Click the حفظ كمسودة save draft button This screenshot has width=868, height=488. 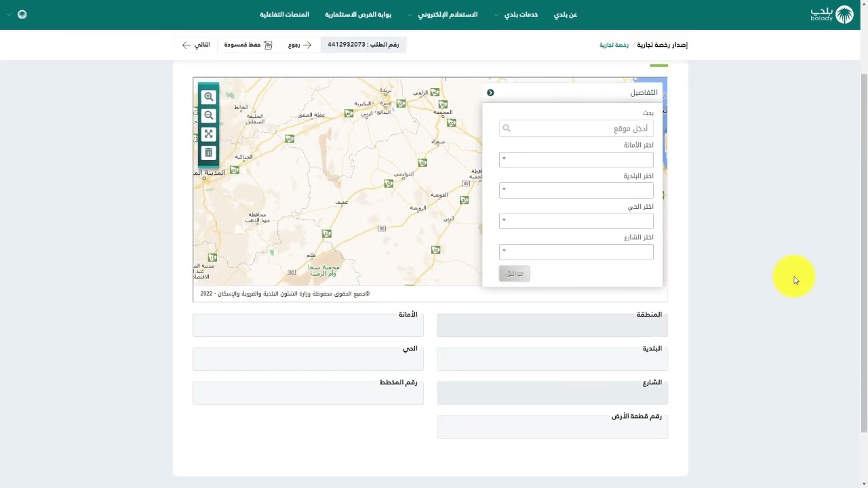point(248,45)
